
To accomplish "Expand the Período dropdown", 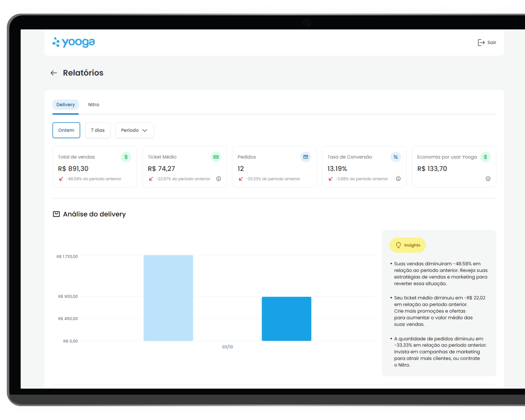I will pyautogui.click(x=134, y=130).
